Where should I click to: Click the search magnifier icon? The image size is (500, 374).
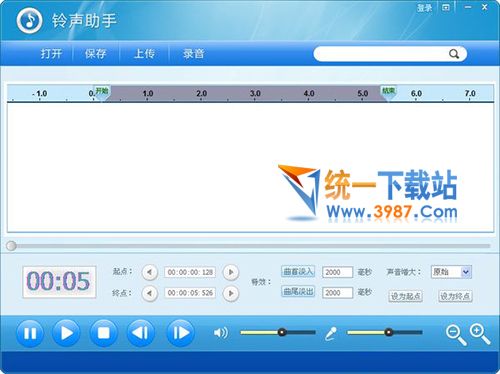pyautogui.click(x=454, y=54)
